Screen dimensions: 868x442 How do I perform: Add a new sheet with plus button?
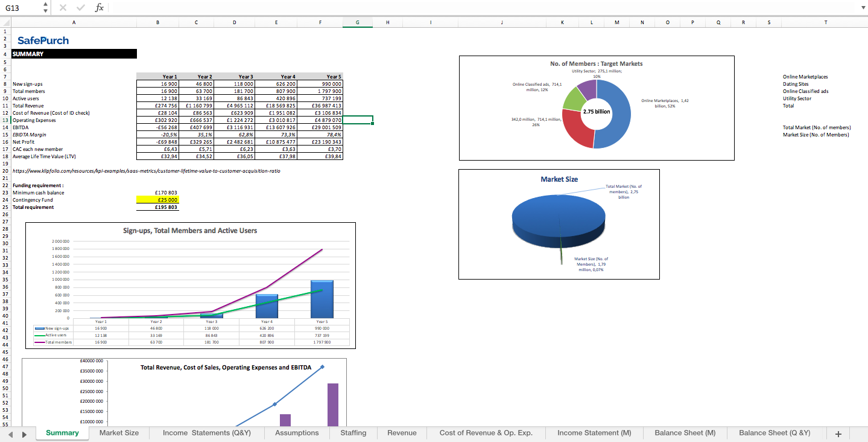click(x=838, y=434)
